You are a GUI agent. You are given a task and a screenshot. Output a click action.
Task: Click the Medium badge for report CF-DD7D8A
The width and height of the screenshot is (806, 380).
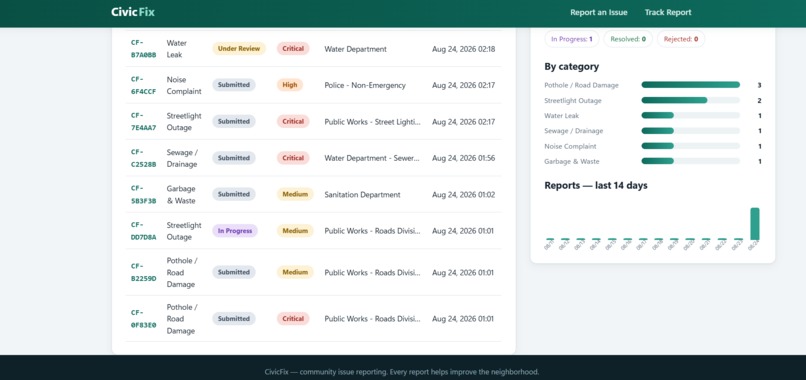(x=295, y=231)
